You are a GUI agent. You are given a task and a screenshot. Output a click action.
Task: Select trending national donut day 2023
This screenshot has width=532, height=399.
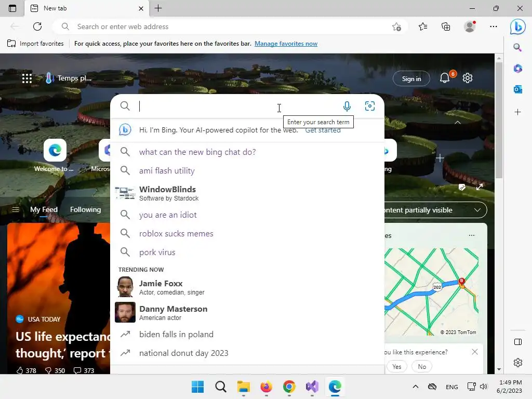[247, 353]
